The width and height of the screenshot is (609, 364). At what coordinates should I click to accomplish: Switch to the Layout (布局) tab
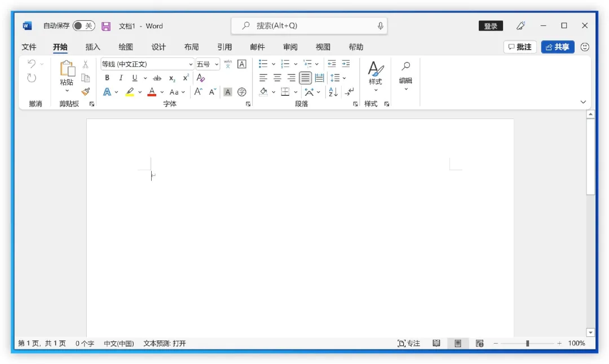pos(192,47)
